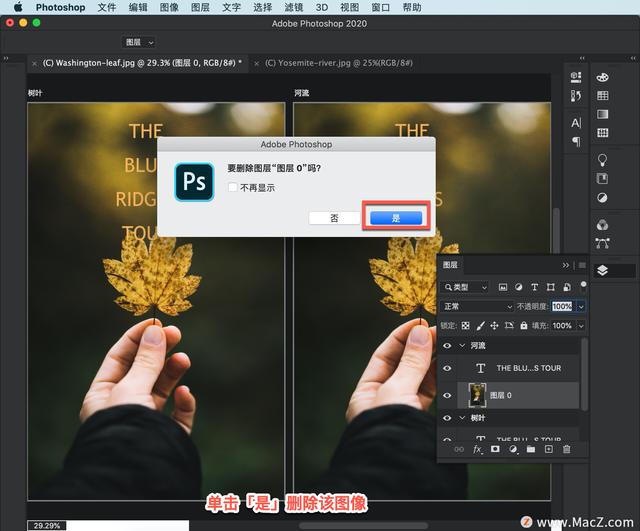
Task: Click the create new layer icon
Action: pos(549,449)
